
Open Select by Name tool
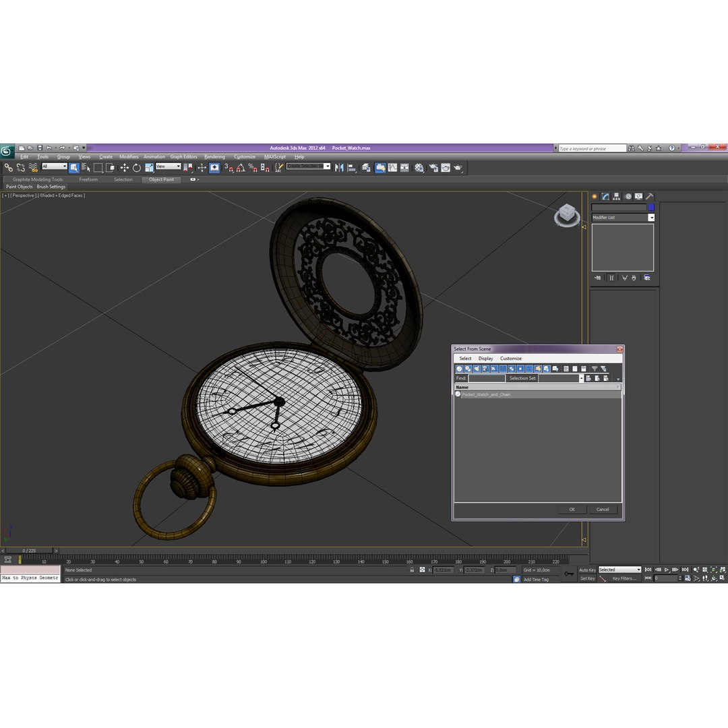click(x=86, y=168)
